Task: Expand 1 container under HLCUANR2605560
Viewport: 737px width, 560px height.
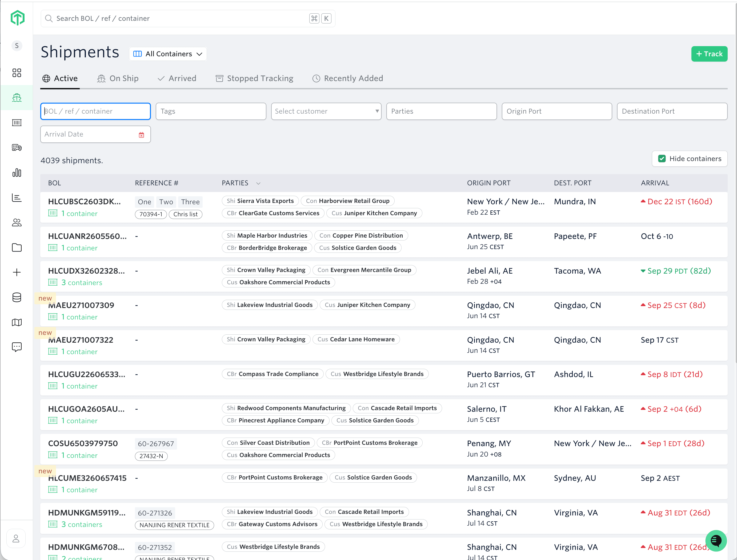Action: pos(79,248)
